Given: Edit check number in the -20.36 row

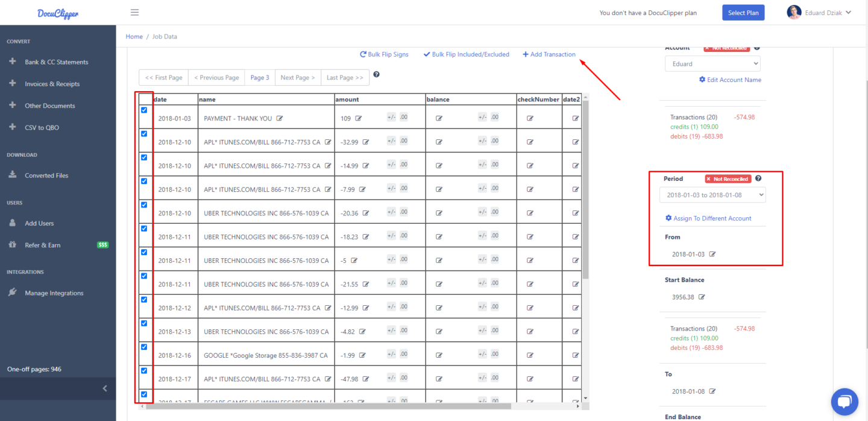Looking at the screenshot, I should (530, 213).
